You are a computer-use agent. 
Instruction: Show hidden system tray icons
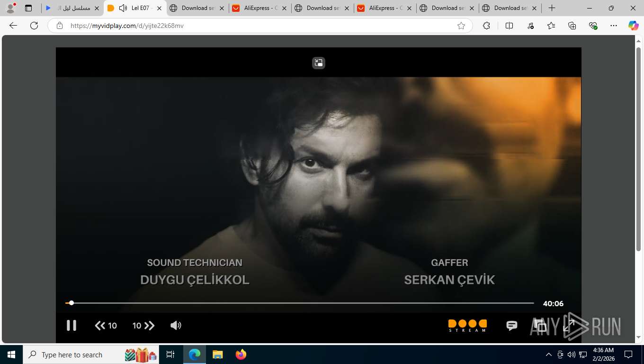click(x=549, y=355)
